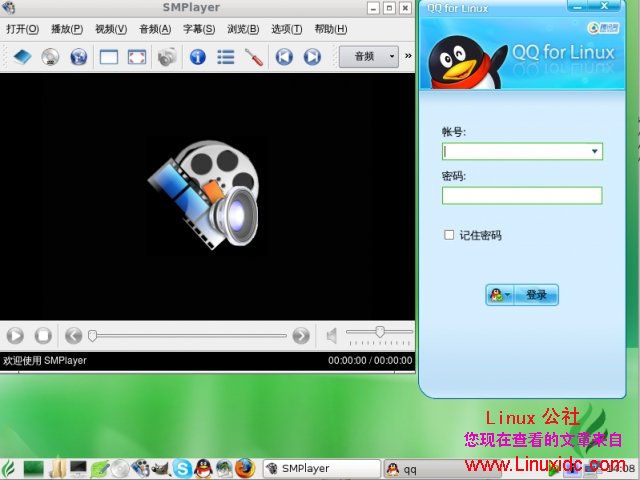The width and height of the screenshot is (640, 480).
Task: Switch to SMPlayer taskbar window button
Action: [x=322, y=469]
